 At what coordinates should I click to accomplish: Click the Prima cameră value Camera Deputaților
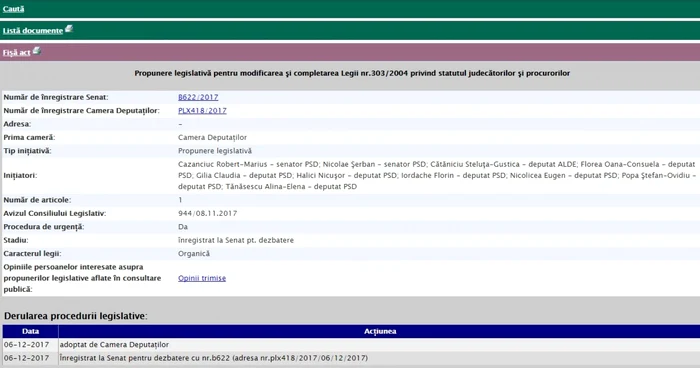212,138
